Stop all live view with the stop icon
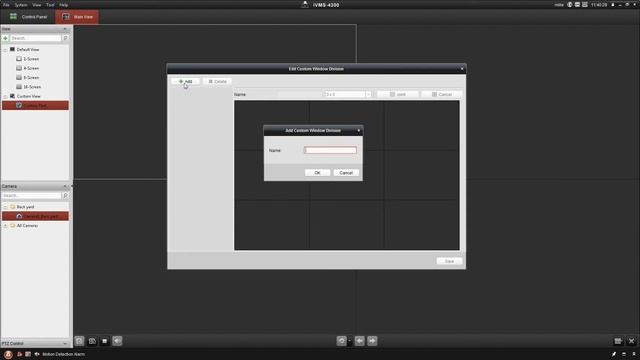This screenshot has width=640, height=360. 104,341
